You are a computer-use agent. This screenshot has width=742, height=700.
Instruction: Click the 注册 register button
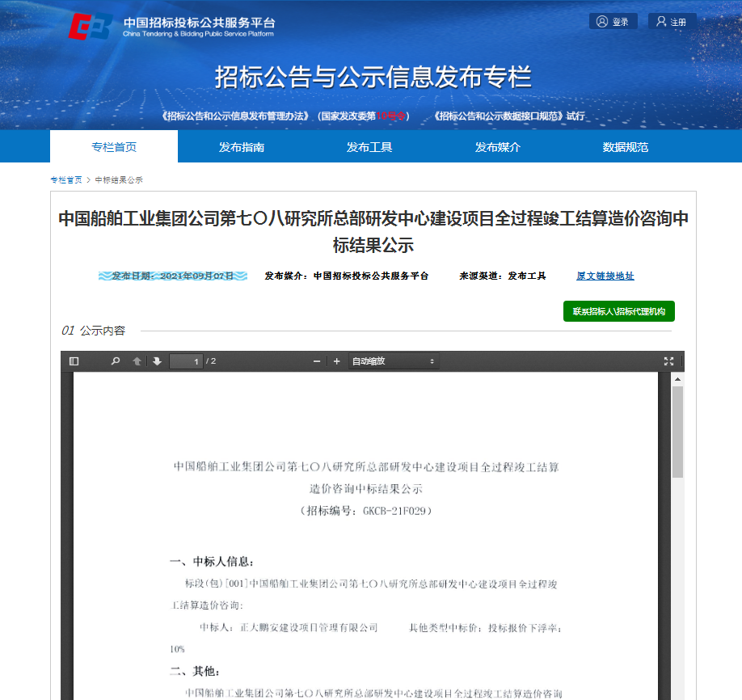672,22
